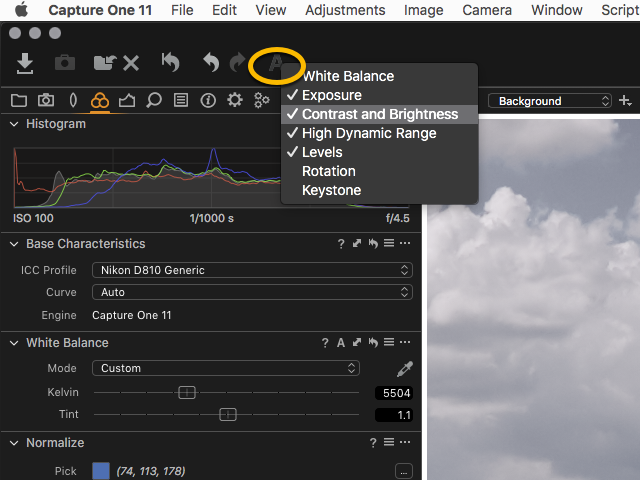Click the Normalize Pick ellipsis button

point(403,471)
